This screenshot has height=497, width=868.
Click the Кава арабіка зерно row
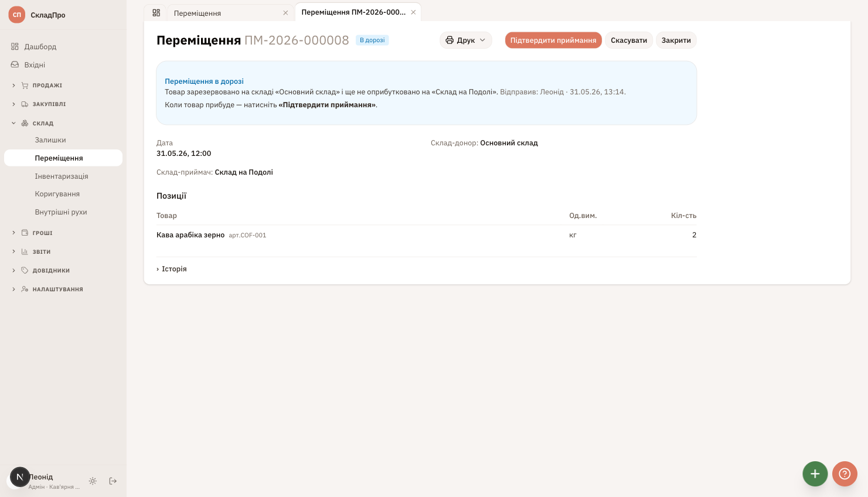tap(426, 235)
